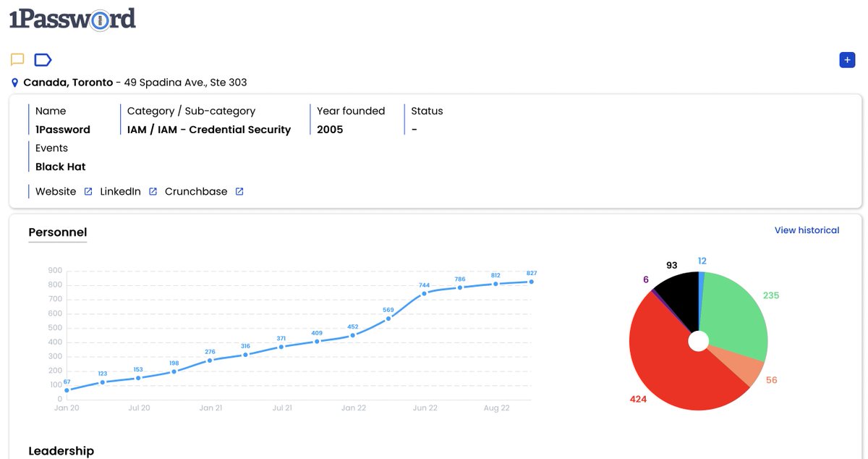868x459 pixels.
Task: Open the Website external link icon
Action: pyautogui.click(x=88, y=192)
